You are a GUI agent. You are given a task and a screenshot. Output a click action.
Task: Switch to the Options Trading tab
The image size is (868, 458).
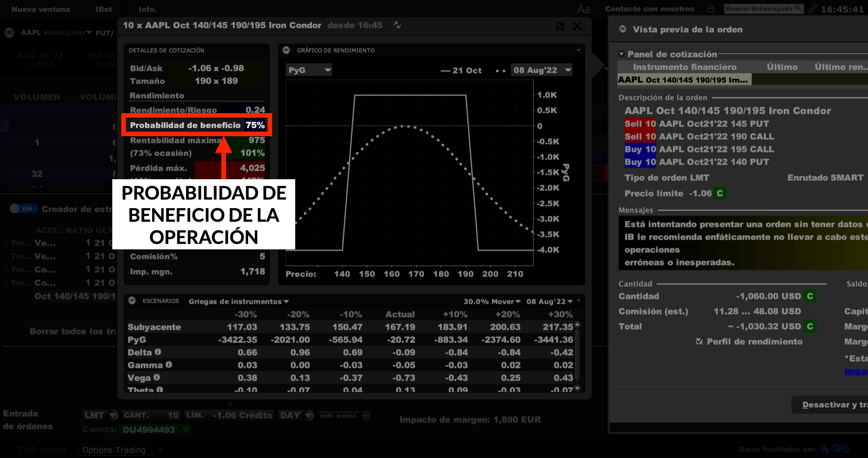click(x=114, y=450)
